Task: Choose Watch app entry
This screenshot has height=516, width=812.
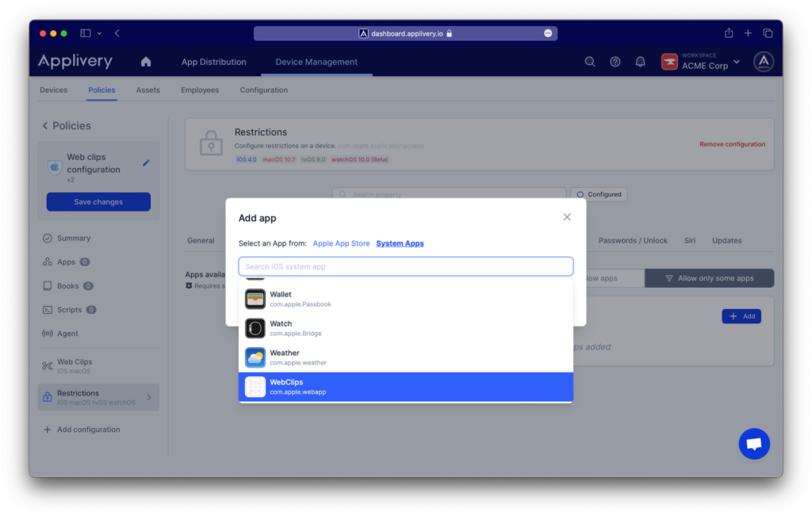Action: [x=405, y=328]
